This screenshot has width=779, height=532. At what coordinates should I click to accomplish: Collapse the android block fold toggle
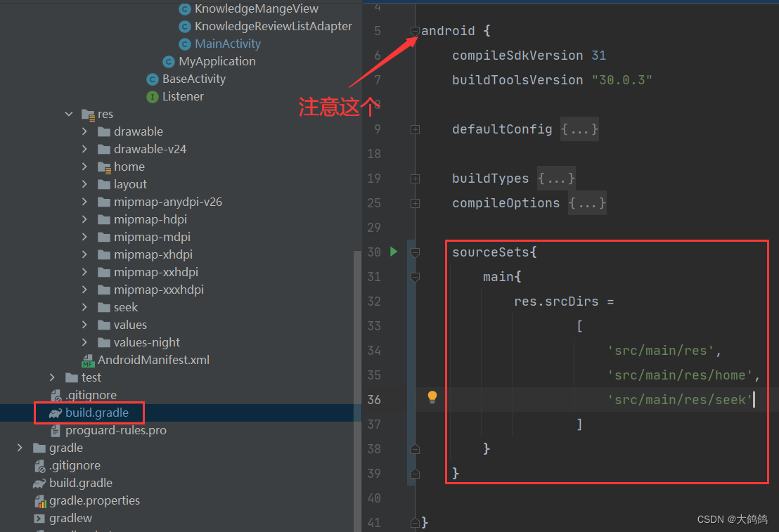pyautogui.click(x=415, y=30)
